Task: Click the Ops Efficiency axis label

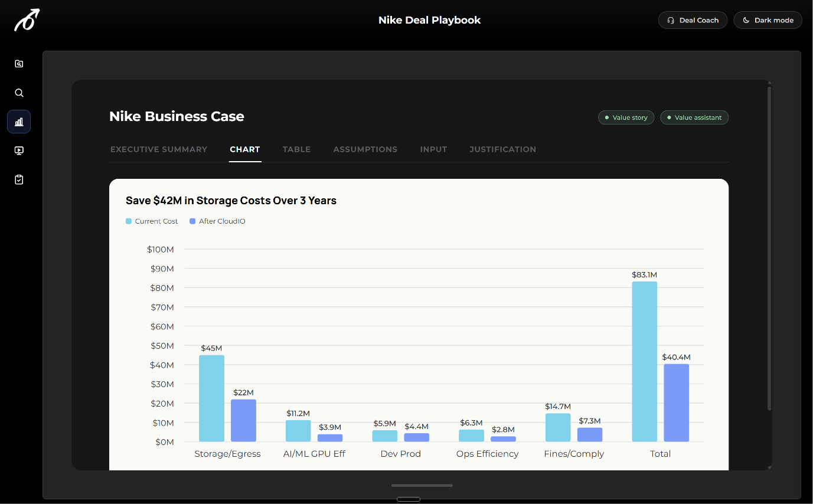Action: click(487, 454)
